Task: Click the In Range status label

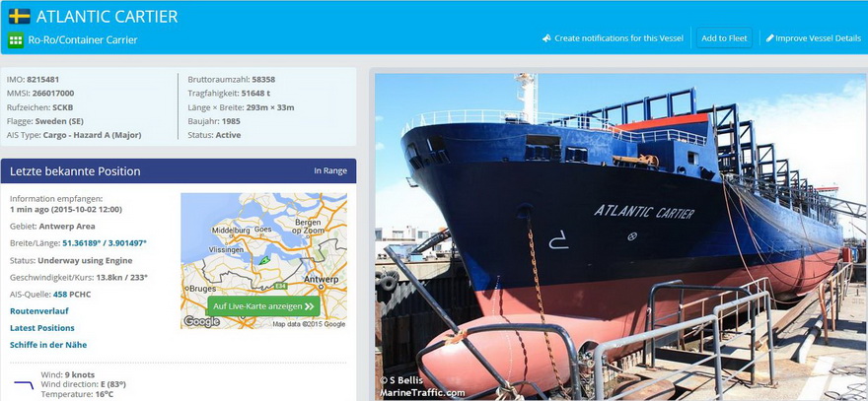Action: (x=330, y=170)
